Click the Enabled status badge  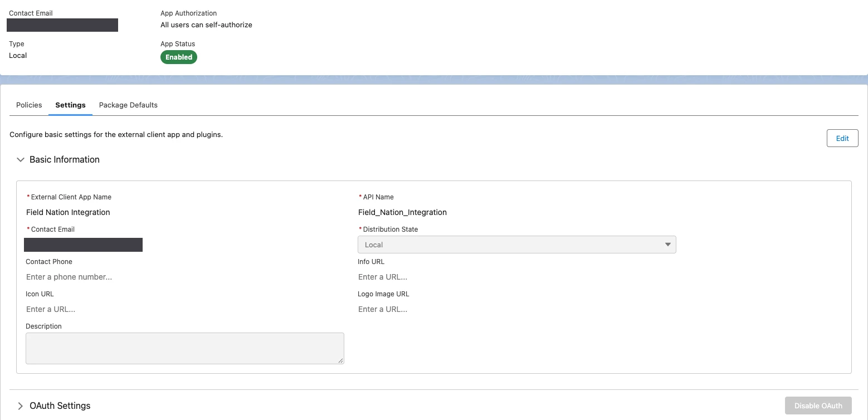179,57
